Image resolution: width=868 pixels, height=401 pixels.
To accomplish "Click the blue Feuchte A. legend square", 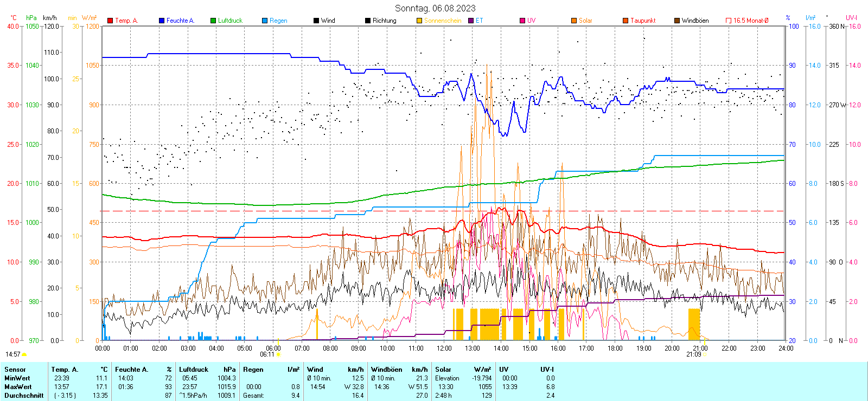I will coord(162,21).
